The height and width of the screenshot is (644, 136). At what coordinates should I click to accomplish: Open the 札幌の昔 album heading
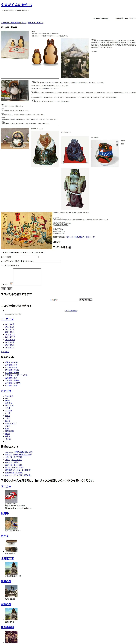[x=6, y=581]
